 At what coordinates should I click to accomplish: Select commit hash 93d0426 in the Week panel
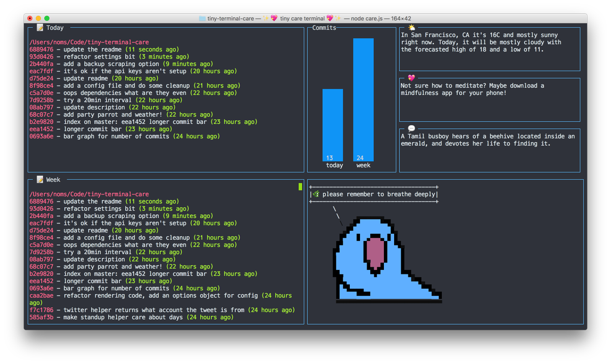[41, 208]
